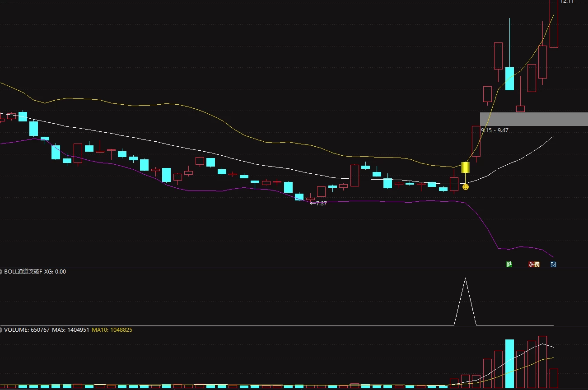The image size is (588, 390).
Task: Select the tall cyan volume bar
Action: pos(509,364)
